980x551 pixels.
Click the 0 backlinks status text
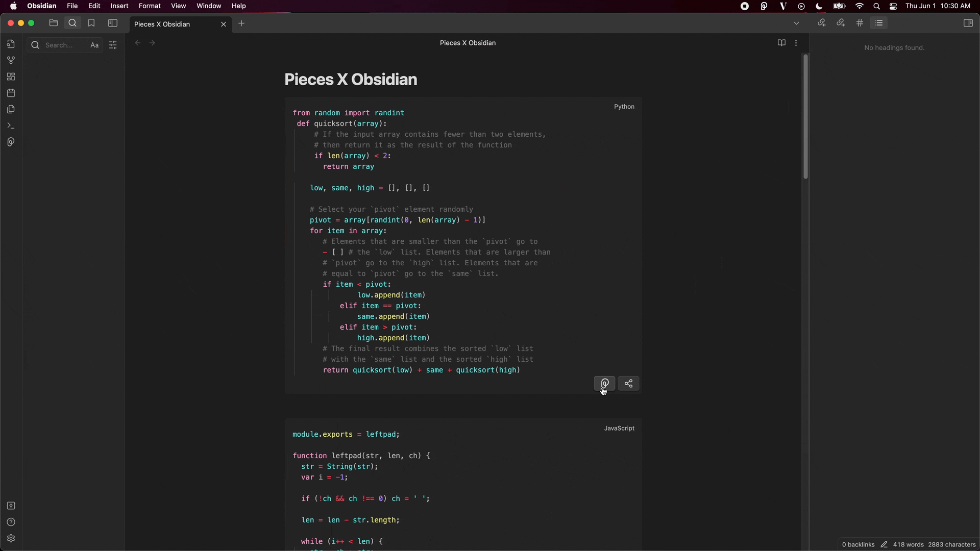[858, 544]
